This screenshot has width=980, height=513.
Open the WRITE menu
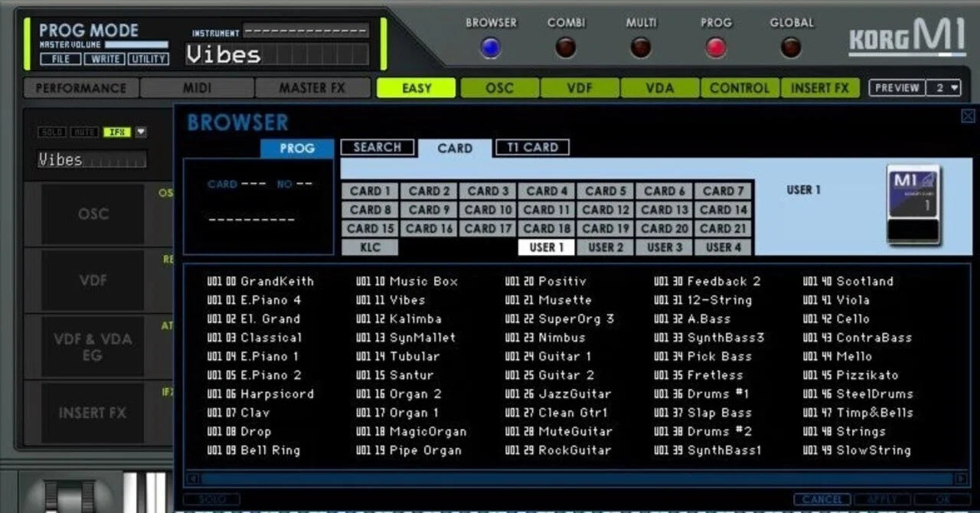pos(104,59)
